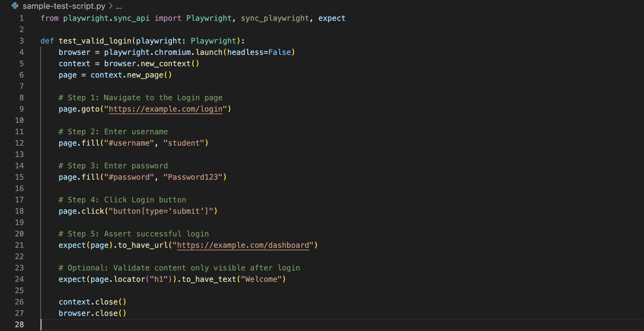Click the "#password" selector string

click(129, 177)
